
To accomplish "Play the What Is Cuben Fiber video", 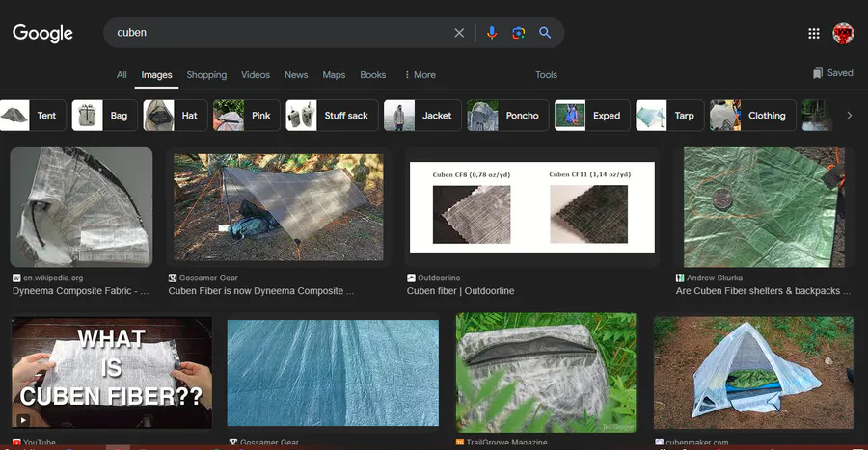I will (112, 373).
